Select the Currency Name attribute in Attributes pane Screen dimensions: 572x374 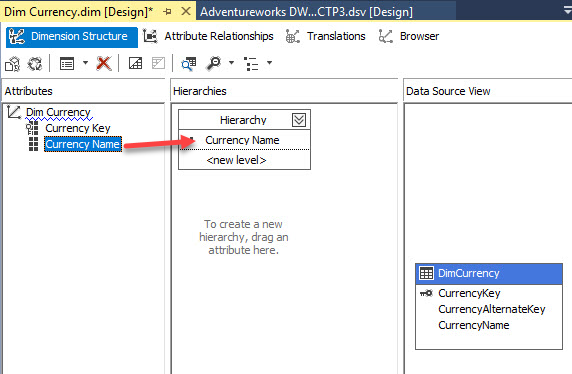83,144
